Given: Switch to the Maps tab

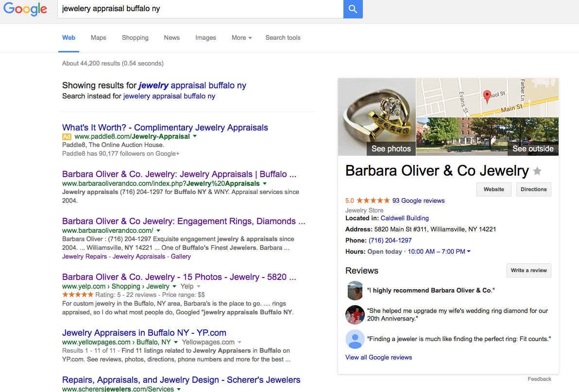Looking at the screenshot, I should pos(99,38).
